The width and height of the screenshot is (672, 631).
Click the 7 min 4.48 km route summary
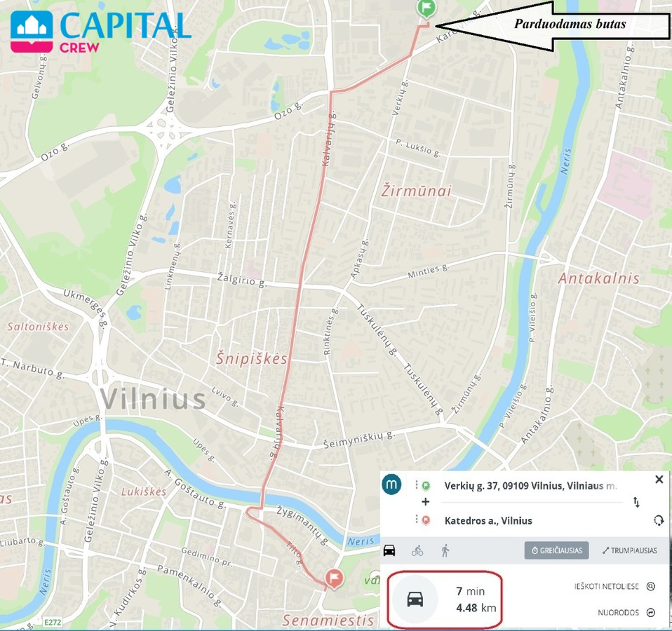[x=445, y=599]
